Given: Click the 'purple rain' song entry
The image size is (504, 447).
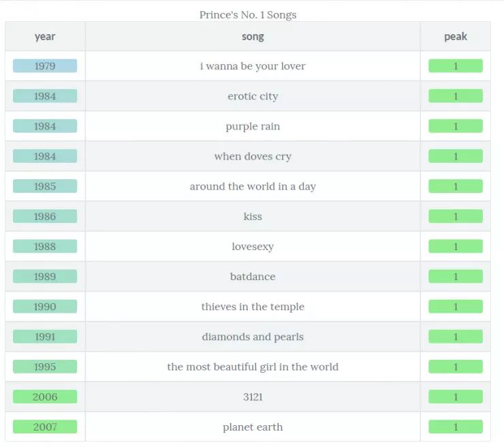Looking at the screenshot, I should click(253, 126).
